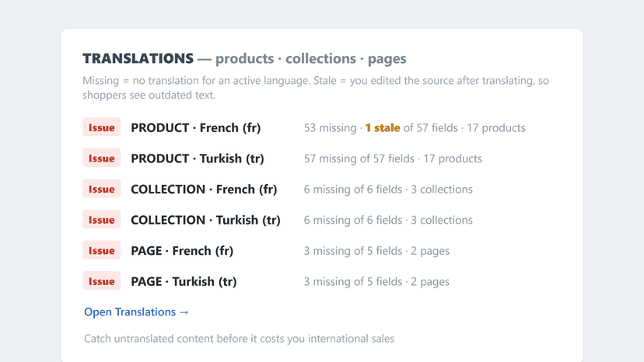Click '6 missing of 6 fields' for COLLECTION · Turkish

click(x=353, y=220)
